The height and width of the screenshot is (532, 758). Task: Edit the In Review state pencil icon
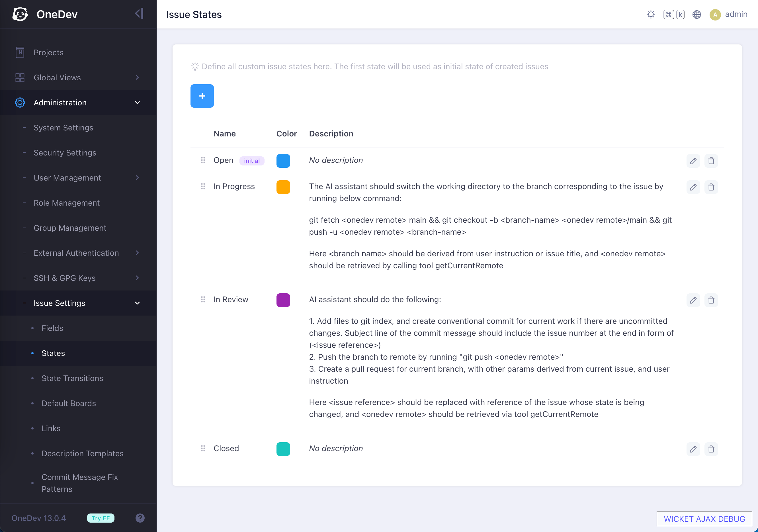click(x=693, y=300)
